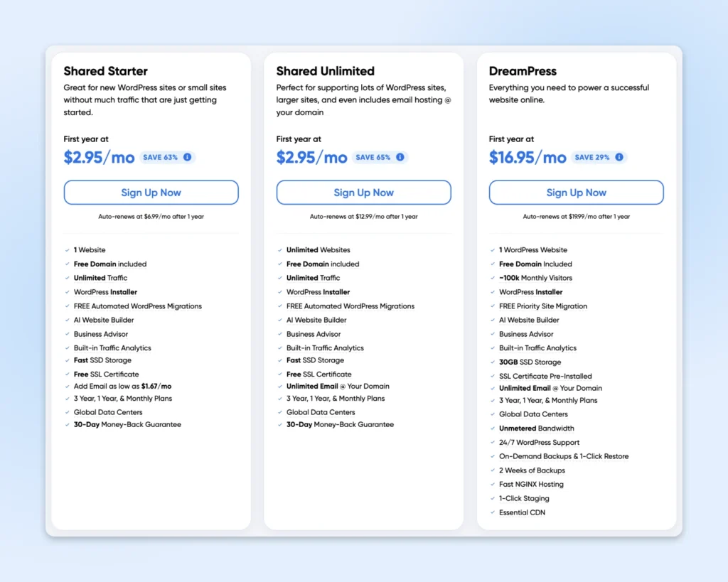
Task: Click the checkmark next to Fast NGINX Hosting
Action: [x=492, y=485]
